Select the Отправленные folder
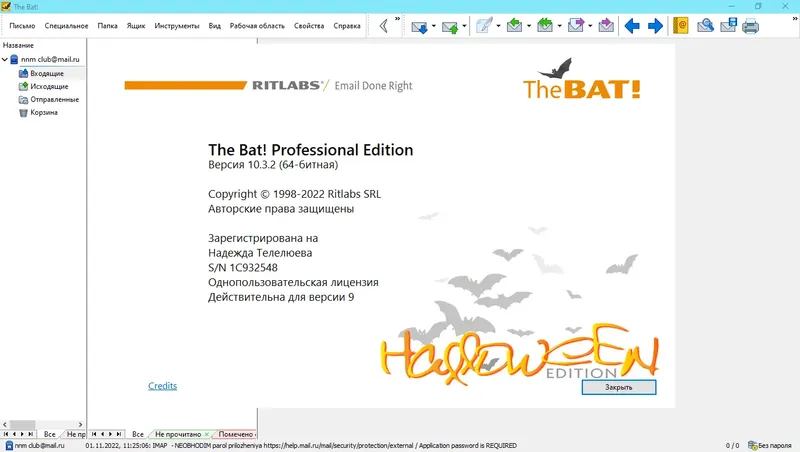Viewport: 800px width, 452px height. pyautogui.click(x=54, y=99)
